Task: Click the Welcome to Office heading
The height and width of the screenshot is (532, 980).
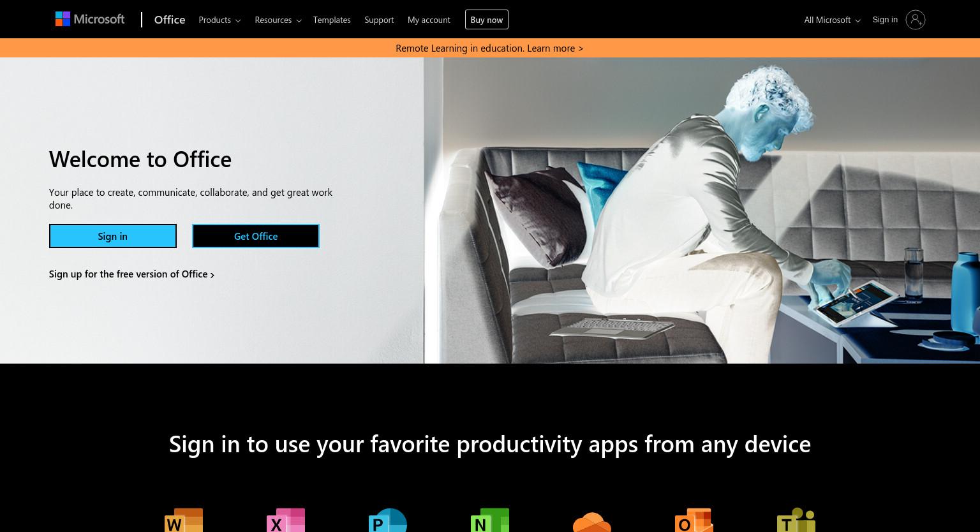Action: (x=140, y=159)
